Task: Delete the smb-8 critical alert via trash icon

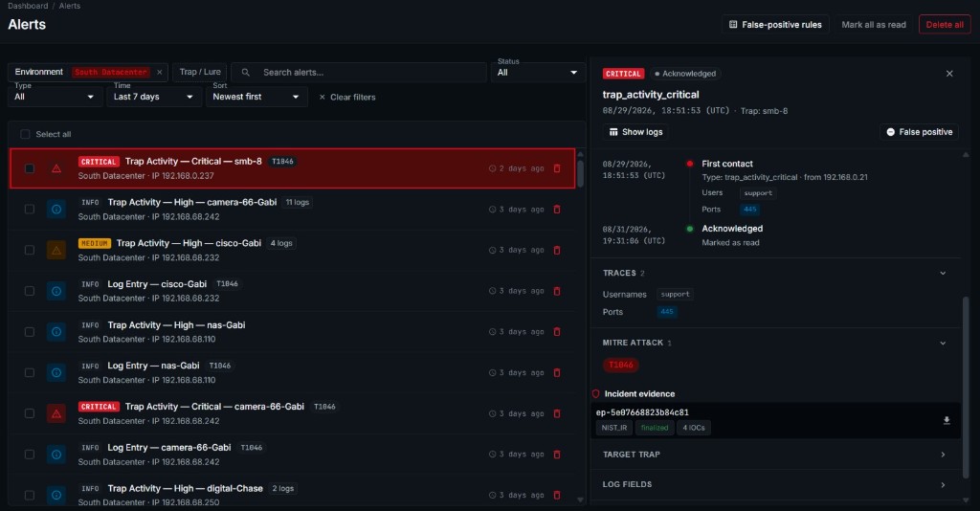Action: [557, 168]
